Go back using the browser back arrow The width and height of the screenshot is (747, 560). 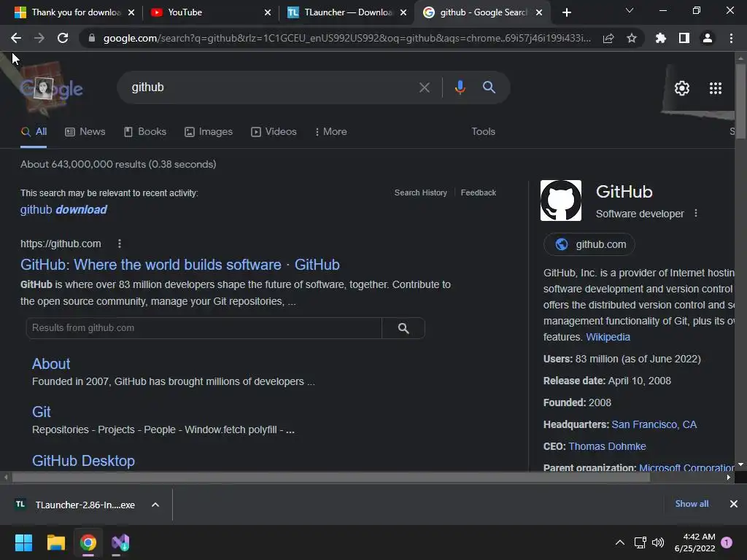pos(16,38)
